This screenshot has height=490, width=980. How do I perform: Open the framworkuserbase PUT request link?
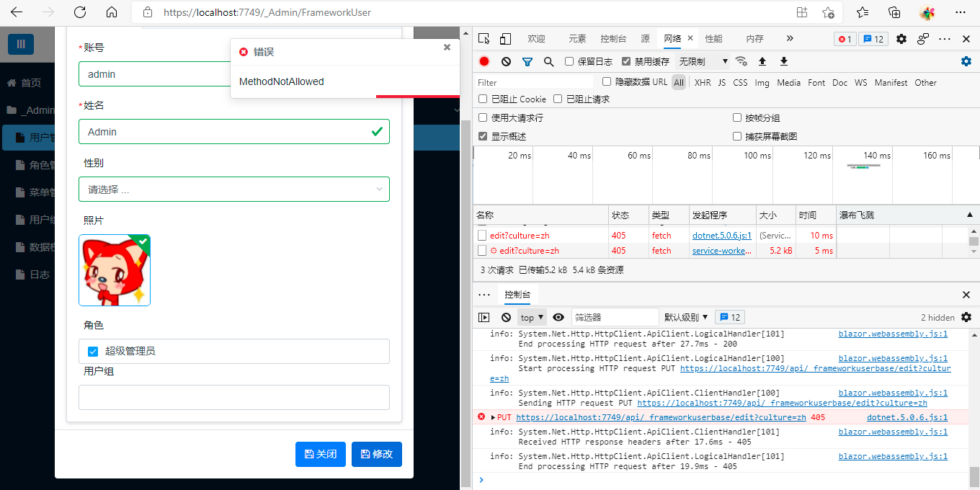661,416
